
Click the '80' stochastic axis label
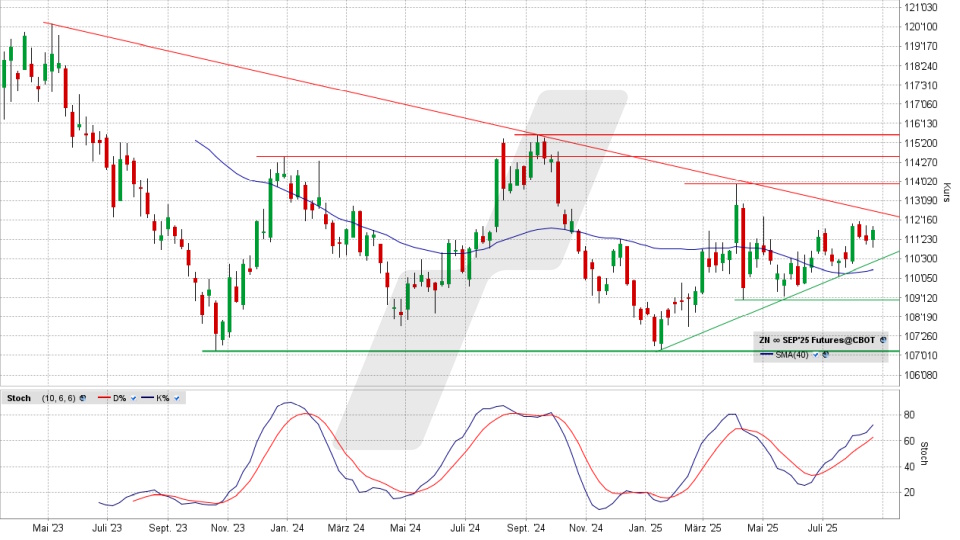[909, 415]
